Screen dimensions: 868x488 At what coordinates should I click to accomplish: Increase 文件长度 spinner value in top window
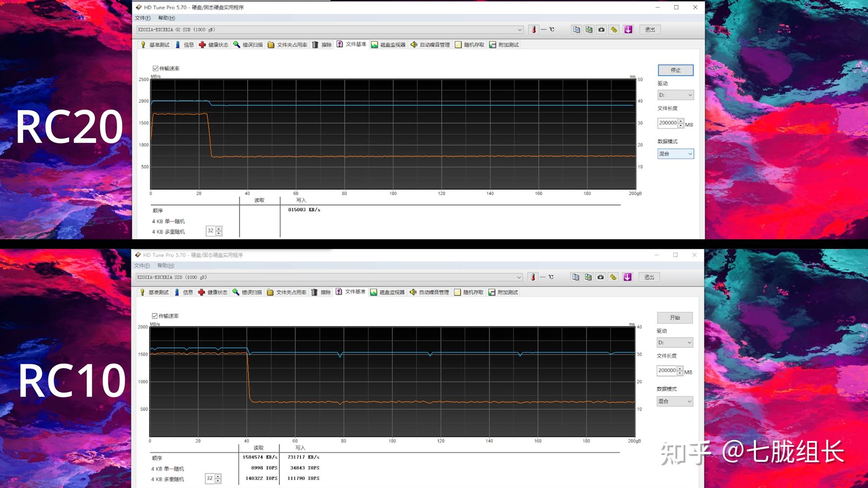coord(681,121)
